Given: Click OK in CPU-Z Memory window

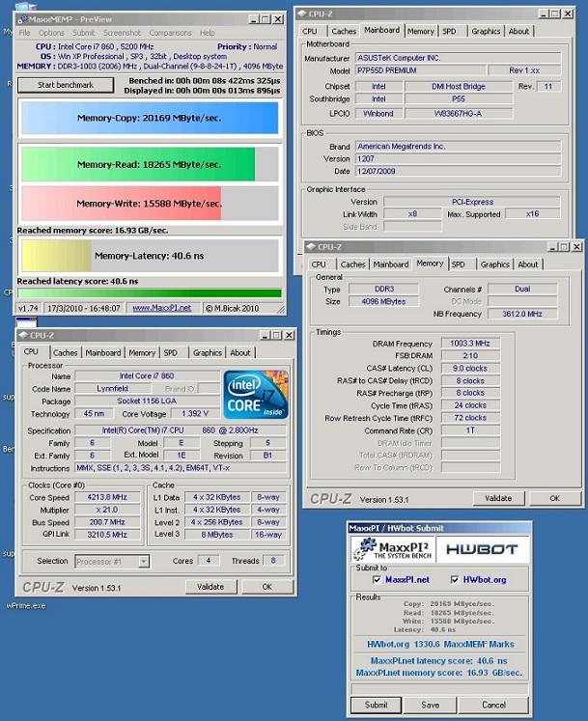Looking at the screenshot, I should click(555, 498).
